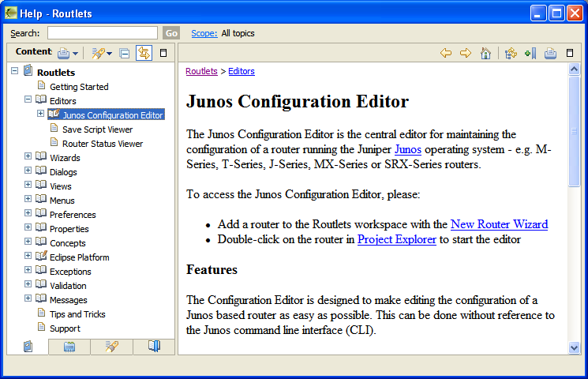Select the Eclipse Platform tree item
Image resolution: width=588 pixels, height=379 pixels.
(79, 257)
